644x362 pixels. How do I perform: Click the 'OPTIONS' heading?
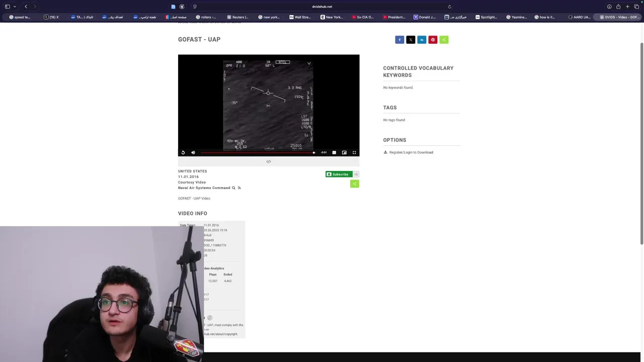tap(394, 140)
